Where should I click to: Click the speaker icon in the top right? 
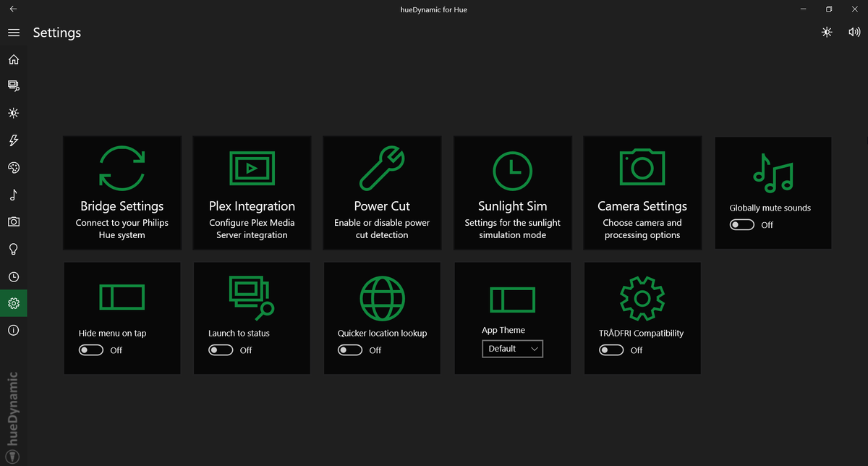coord(854,32)
